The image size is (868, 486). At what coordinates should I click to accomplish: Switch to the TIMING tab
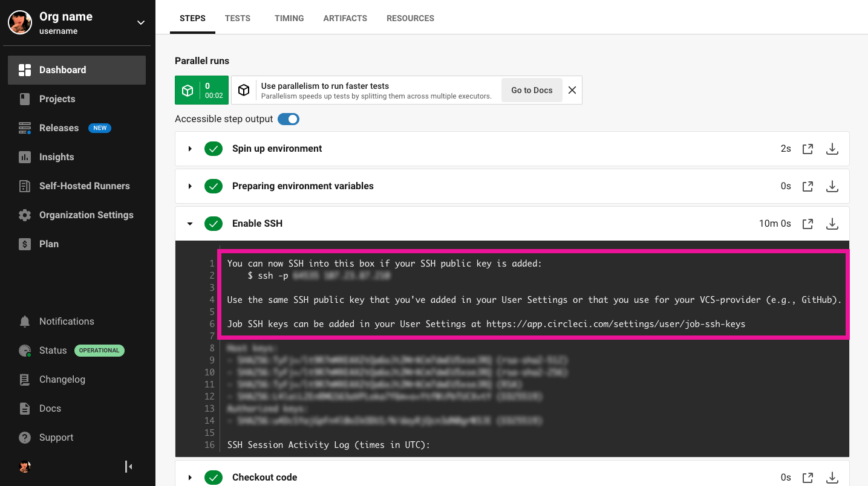[289, 18]
